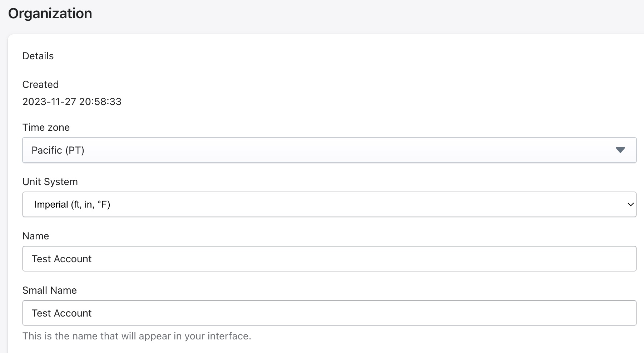Viewport: 644px width, 353px height.
Task: Click the created timestamp 2023-11-27 20:58:33
Action: (x=72, y=101)
